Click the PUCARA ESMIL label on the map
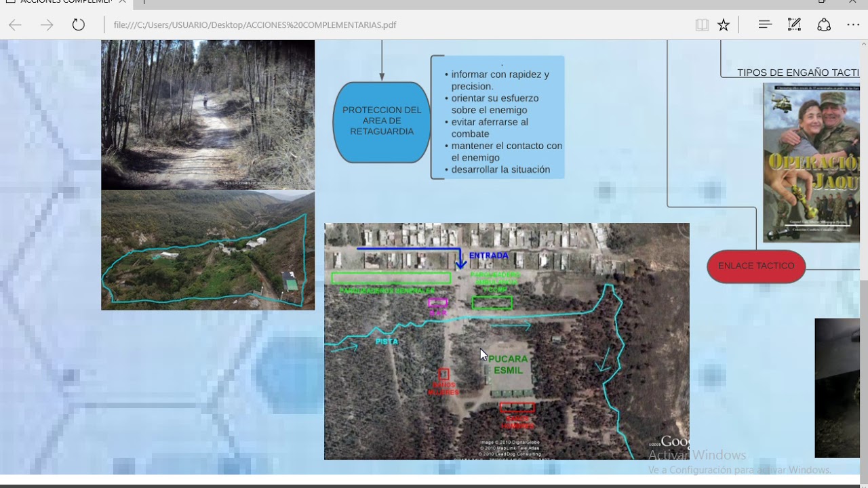The width and height of the screenshot is (868, 488). (x=509, y=365)
